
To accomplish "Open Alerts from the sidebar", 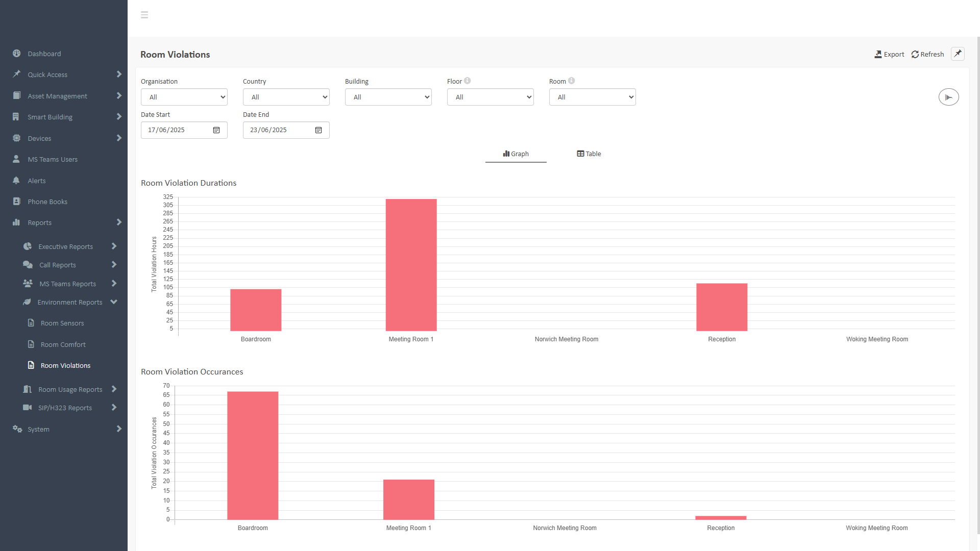I will (x=37, y=181).
